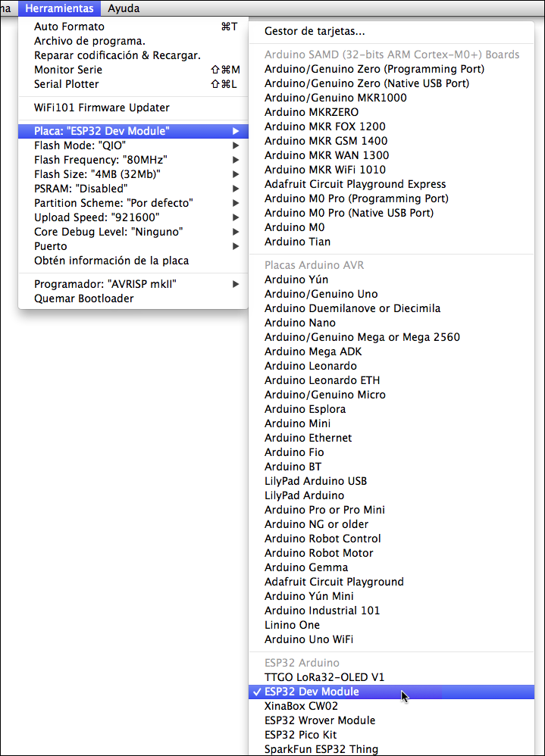Choose Arduino MKRZERO board
Screen dimensions: 545x756
(391, 112)
